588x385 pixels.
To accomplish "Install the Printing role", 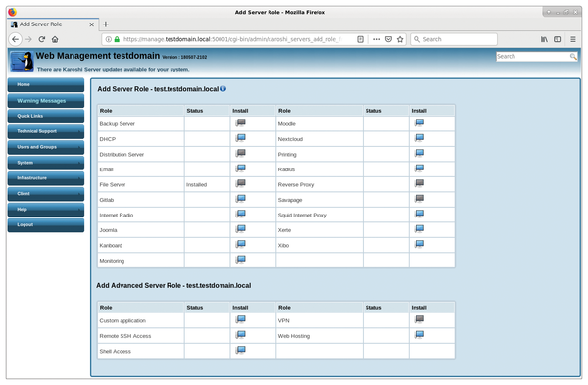I will point(419,154).
